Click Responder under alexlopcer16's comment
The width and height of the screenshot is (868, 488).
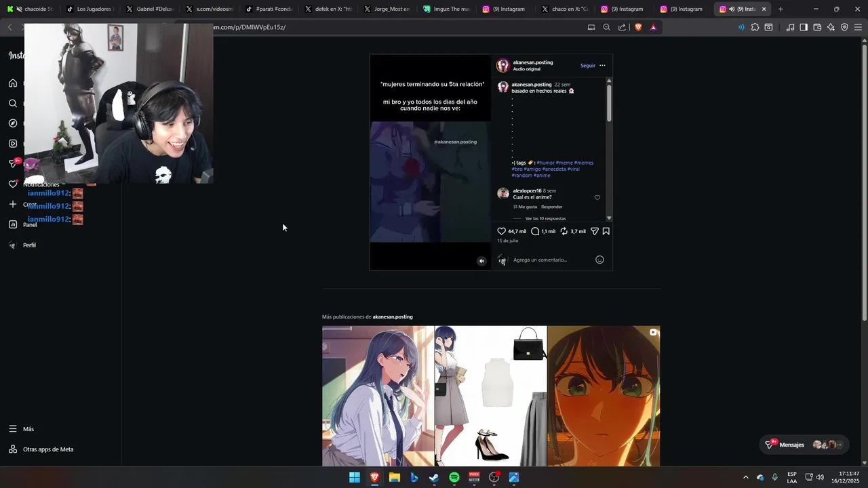click(551, 207)
